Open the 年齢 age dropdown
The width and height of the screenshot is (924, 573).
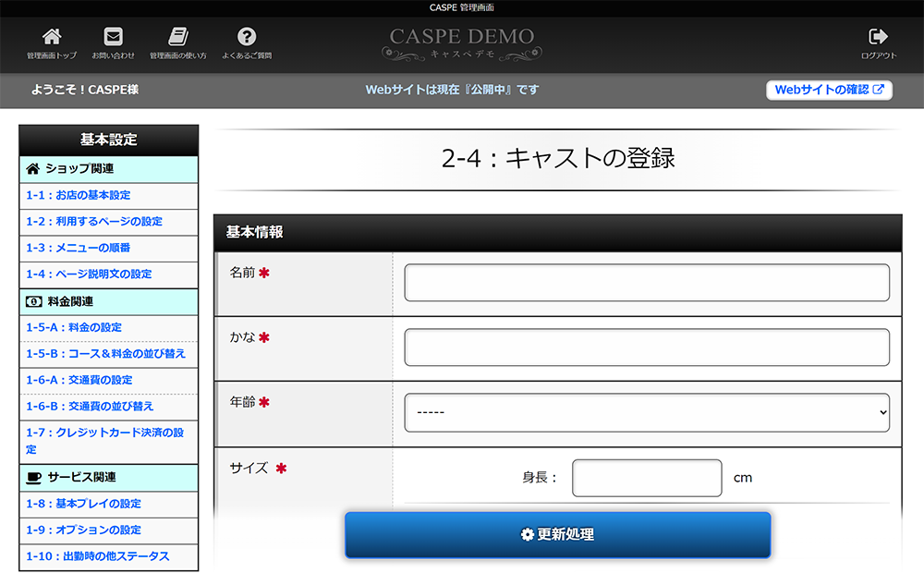coord(647,413)
